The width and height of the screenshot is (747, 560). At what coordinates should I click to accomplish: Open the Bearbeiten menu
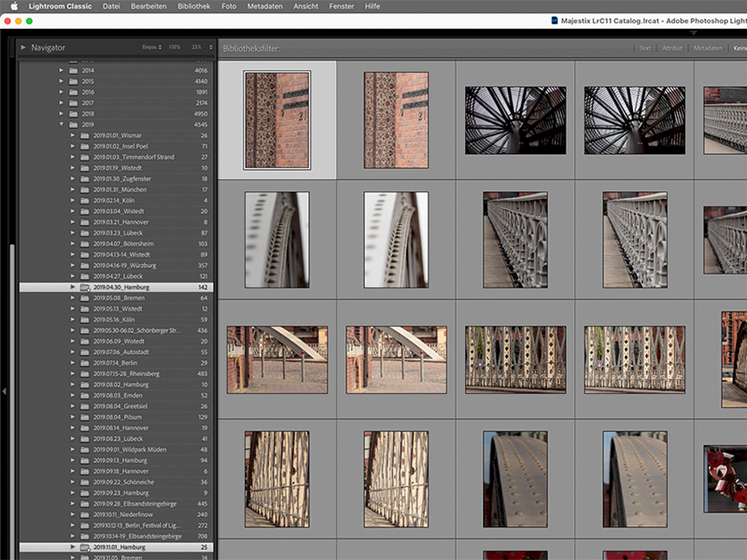(149, 6)
